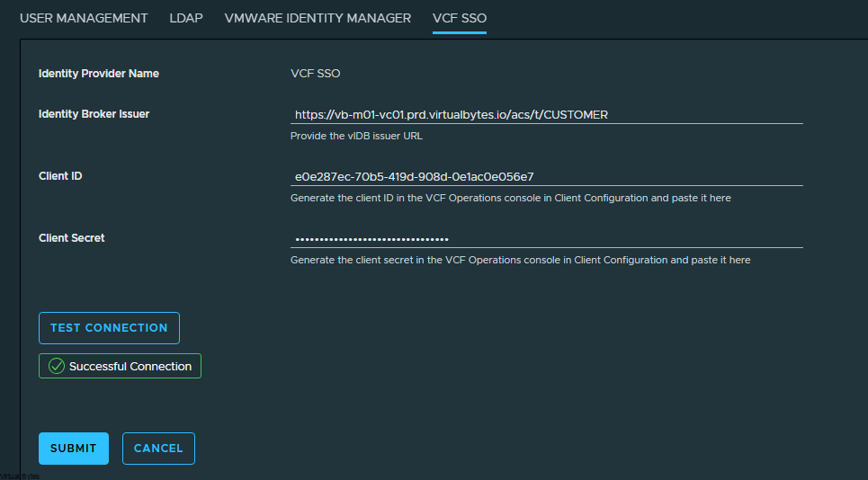Viewport: 868px width, 480px height.
Task: Click the VCF SSO provider name value
Action: 316,74
